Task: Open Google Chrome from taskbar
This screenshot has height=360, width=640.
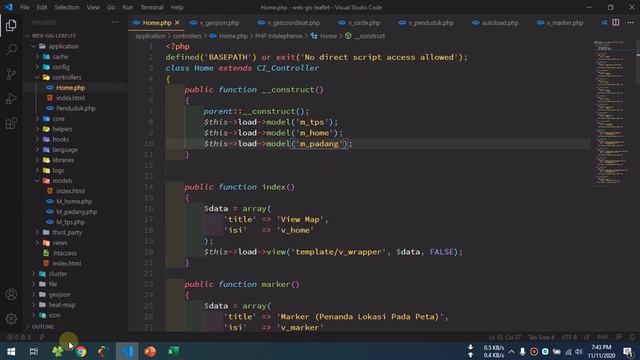Action: tap(81, 351)
